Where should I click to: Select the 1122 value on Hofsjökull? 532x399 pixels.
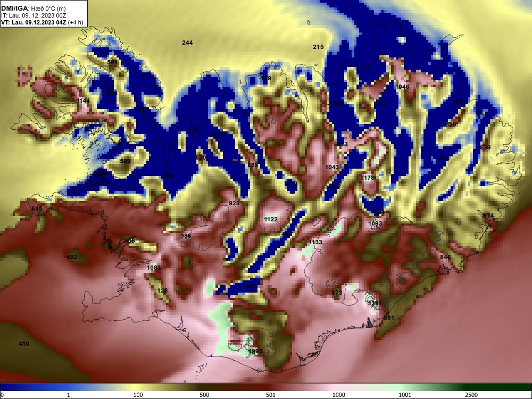[271, 219]
